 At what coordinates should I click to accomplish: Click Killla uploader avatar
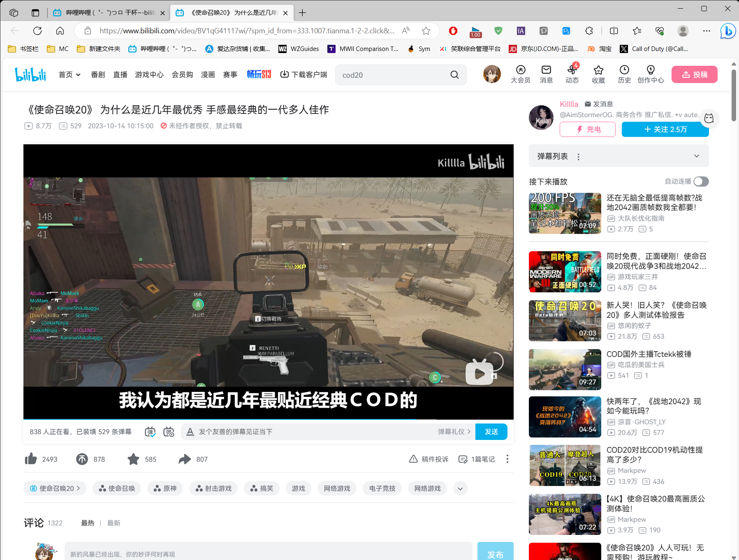point(541,117)
